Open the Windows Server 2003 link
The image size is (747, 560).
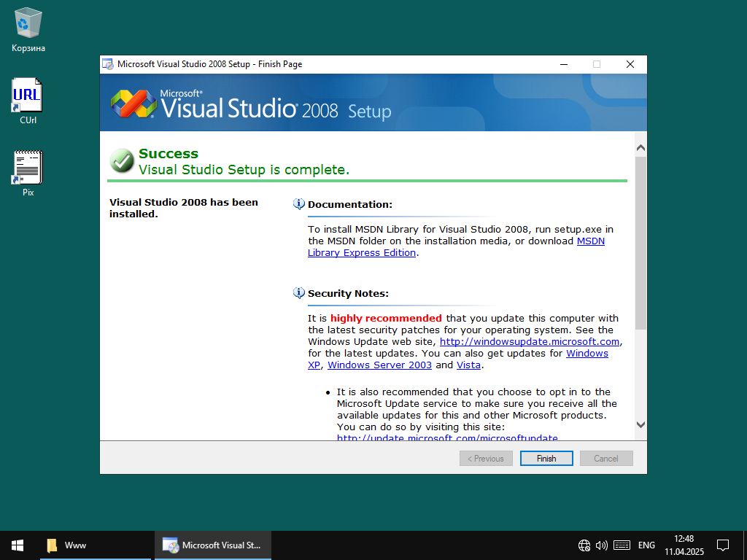click(x=379, y=365)
